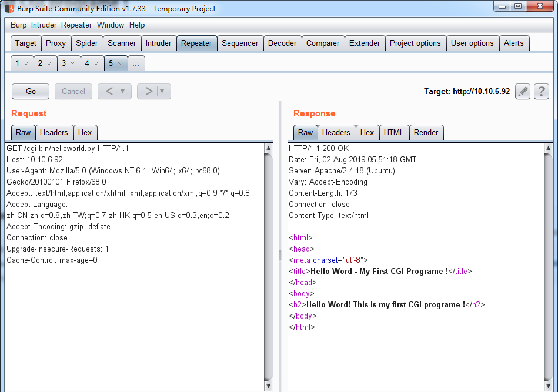Open the Help menu
Image resolution: width=558 pixels, height=392 pixels.
pos(137,25)
